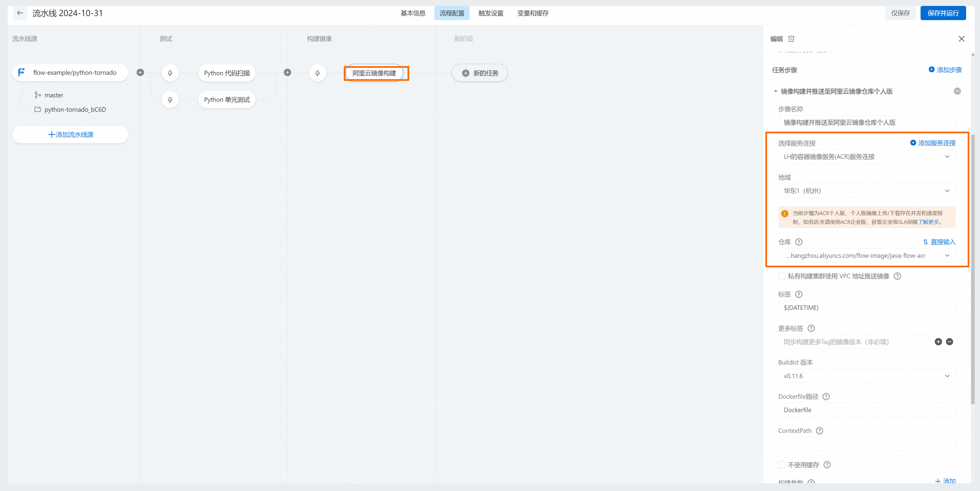Open the Buildkit 版本 dropdown v0.11.6

(x=866, y=376)
